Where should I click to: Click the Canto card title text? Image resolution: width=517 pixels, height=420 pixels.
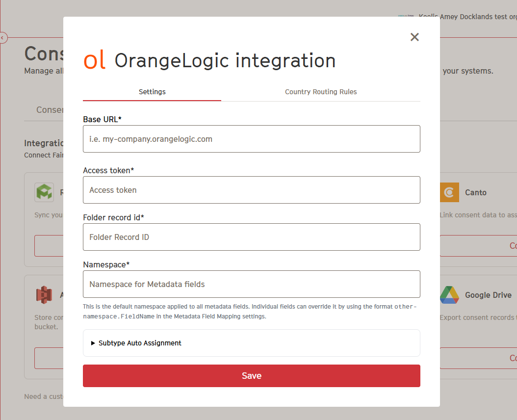coord(476,193)
